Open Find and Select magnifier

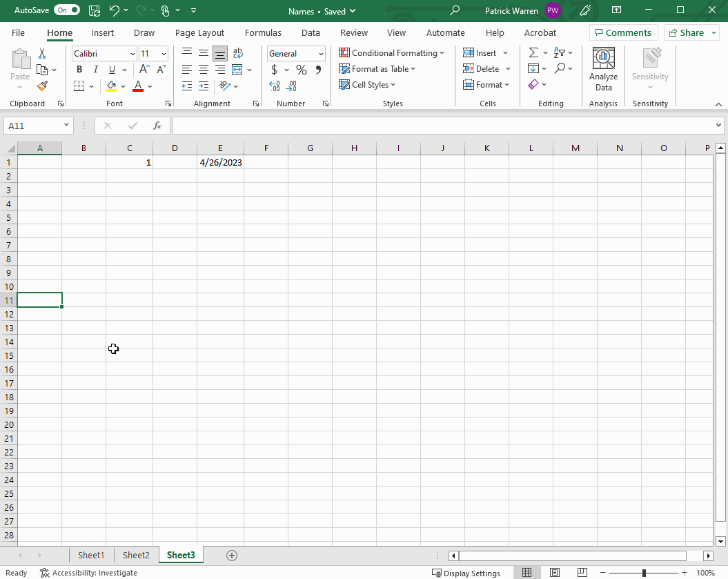point(560,68)
